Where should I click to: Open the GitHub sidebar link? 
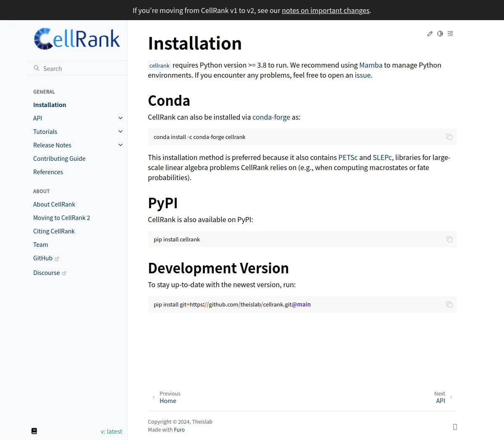click(43, 258)
